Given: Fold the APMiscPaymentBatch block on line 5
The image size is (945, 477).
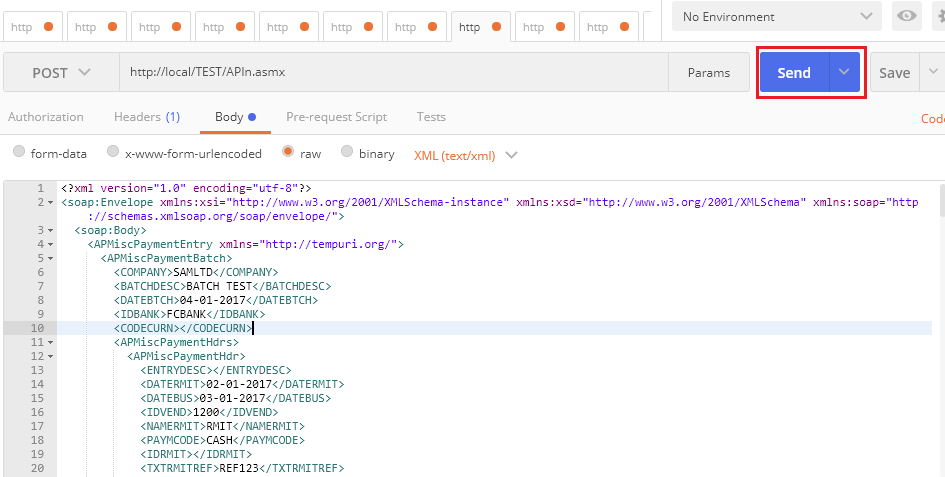Looking at the screenshot, I should tap(50, 258).
